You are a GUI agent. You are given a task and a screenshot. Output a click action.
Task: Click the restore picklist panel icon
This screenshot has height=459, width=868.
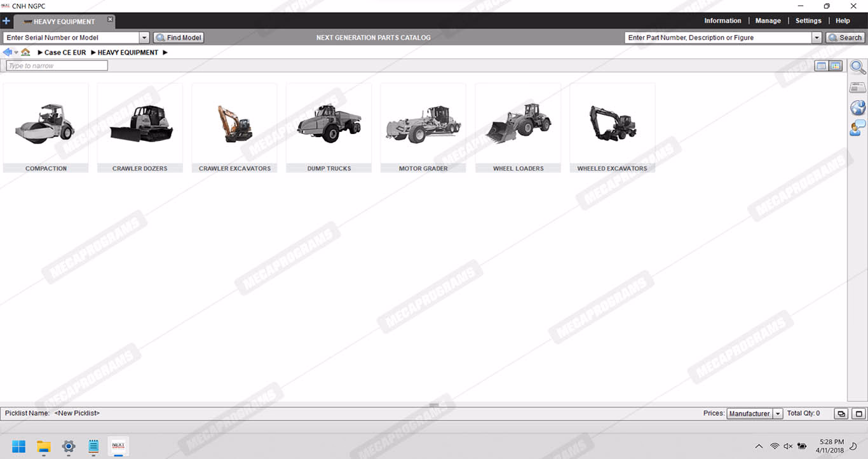click(x=841, y=413)
